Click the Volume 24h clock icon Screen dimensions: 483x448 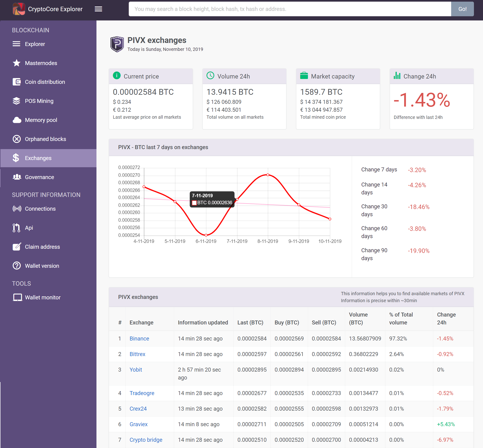(x=210, y=76)
